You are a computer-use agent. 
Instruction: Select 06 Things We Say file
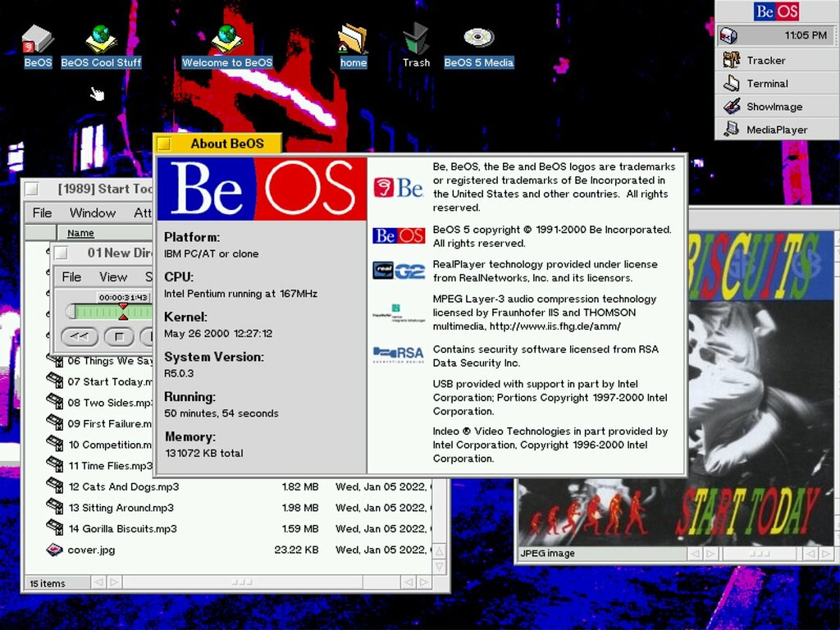click(111, 361)
